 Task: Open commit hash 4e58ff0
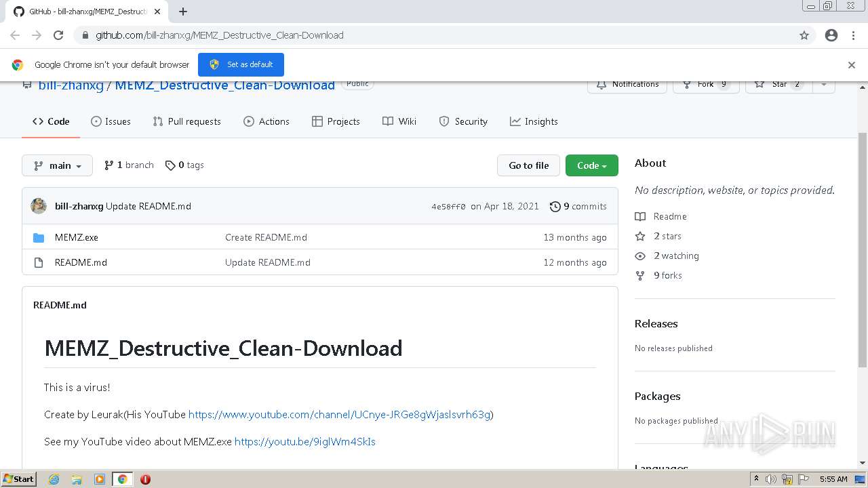448,207
